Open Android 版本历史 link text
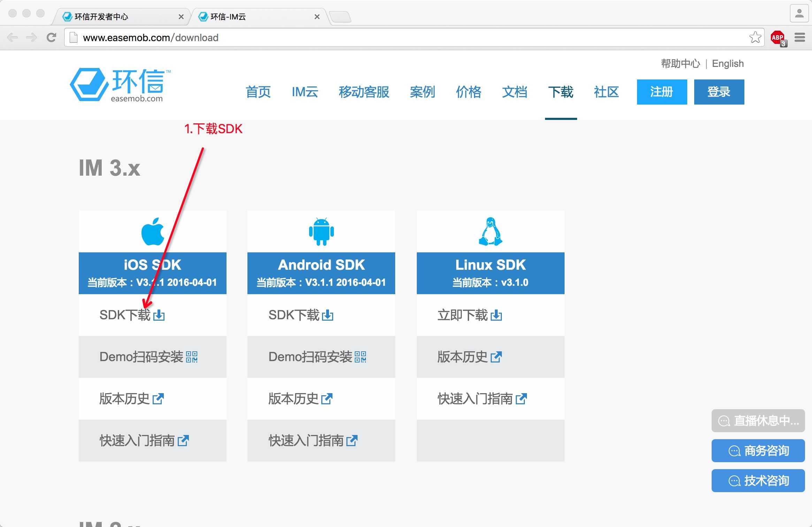 293,399
